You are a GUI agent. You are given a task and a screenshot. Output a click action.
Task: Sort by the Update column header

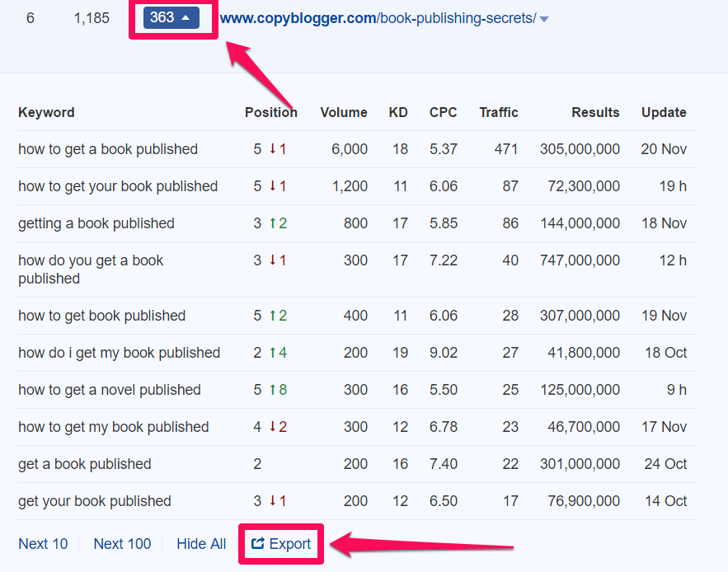click(664, 113)
